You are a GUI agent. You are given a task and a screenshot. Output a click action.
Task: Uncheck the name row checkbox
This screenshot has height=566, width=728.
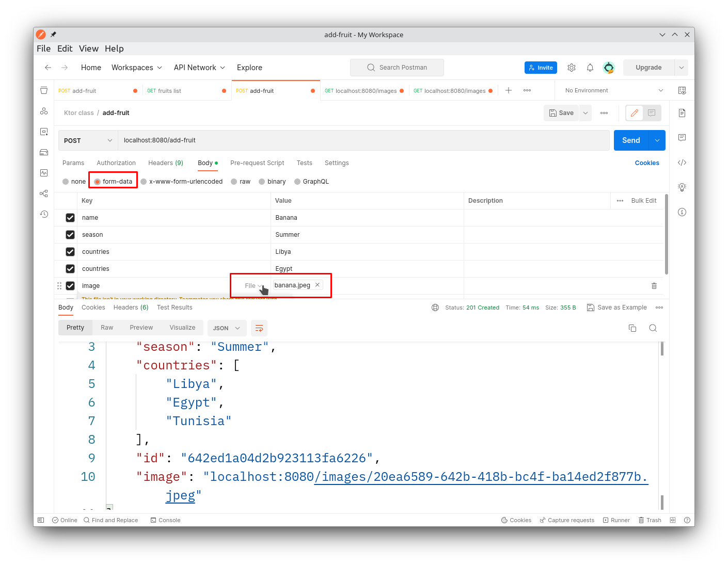(x=70, y=218)
